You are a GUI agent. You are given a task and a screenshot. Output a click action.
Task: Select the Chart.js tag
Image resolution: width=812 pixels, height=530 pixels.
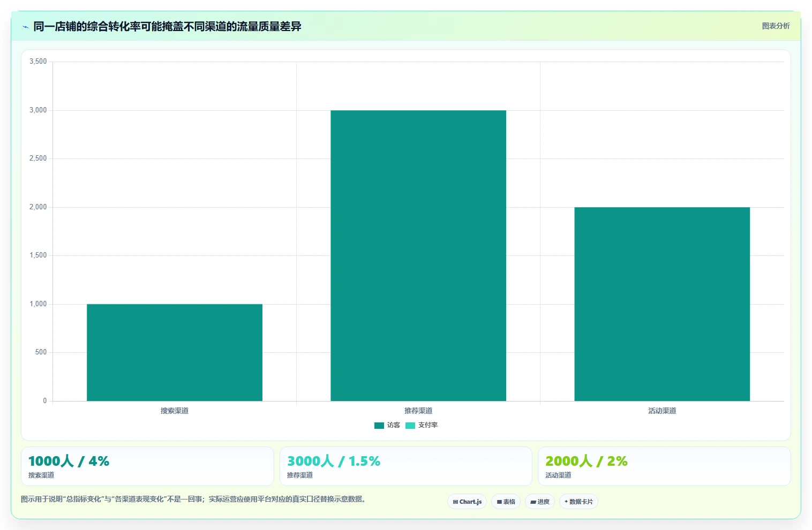467,502
